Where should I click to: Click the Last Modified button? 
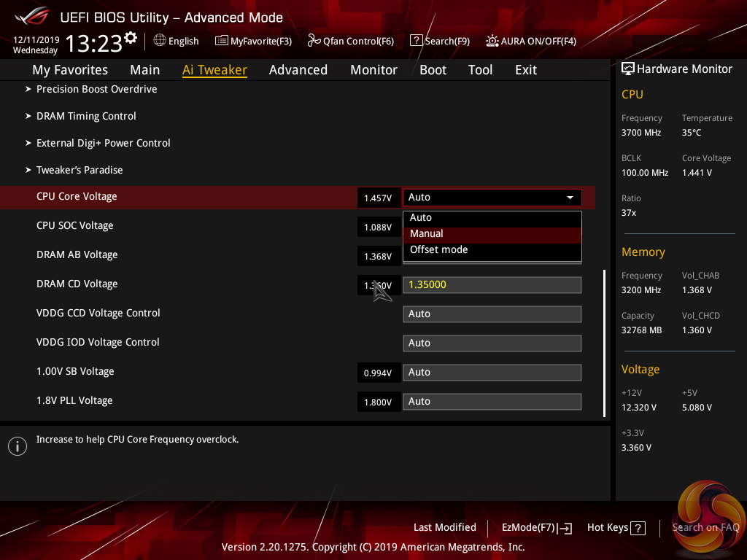pyautogui.click(x=444, y=527)
